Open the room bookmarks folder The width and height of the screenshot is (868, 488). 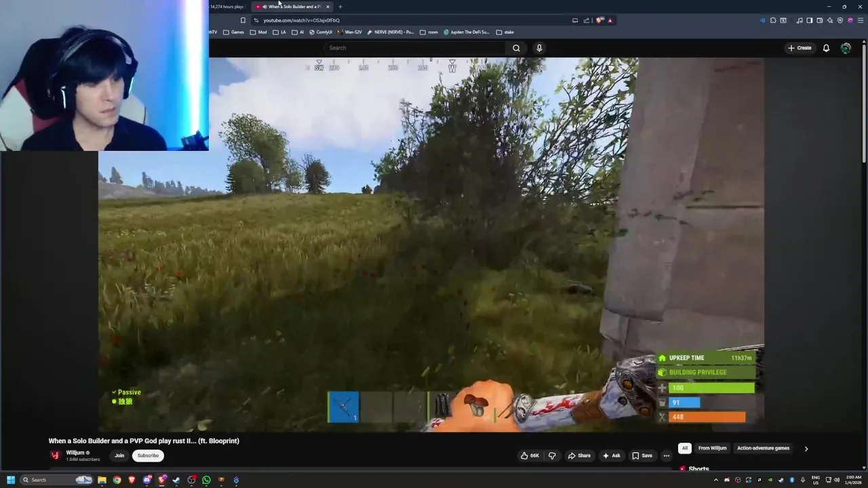point(429,32)
